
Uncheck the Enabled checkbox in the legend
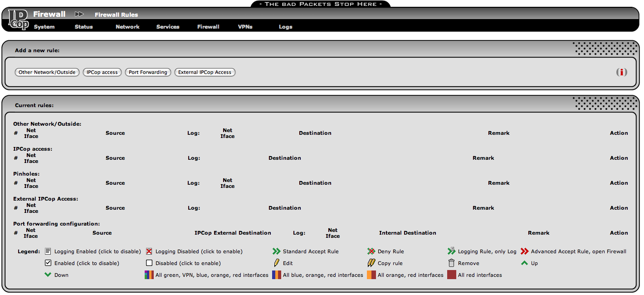(x=48, y=263)
